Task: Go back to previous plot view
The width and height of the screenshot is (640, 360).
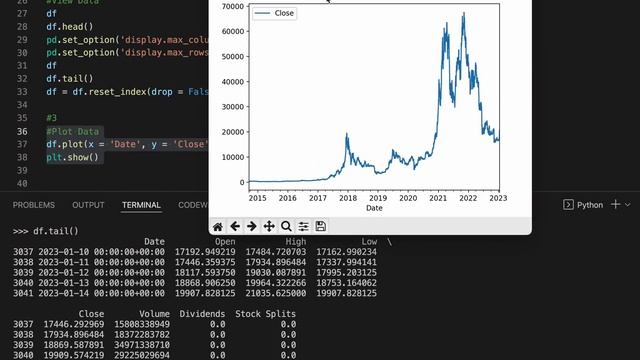Action: pos(235,226)
